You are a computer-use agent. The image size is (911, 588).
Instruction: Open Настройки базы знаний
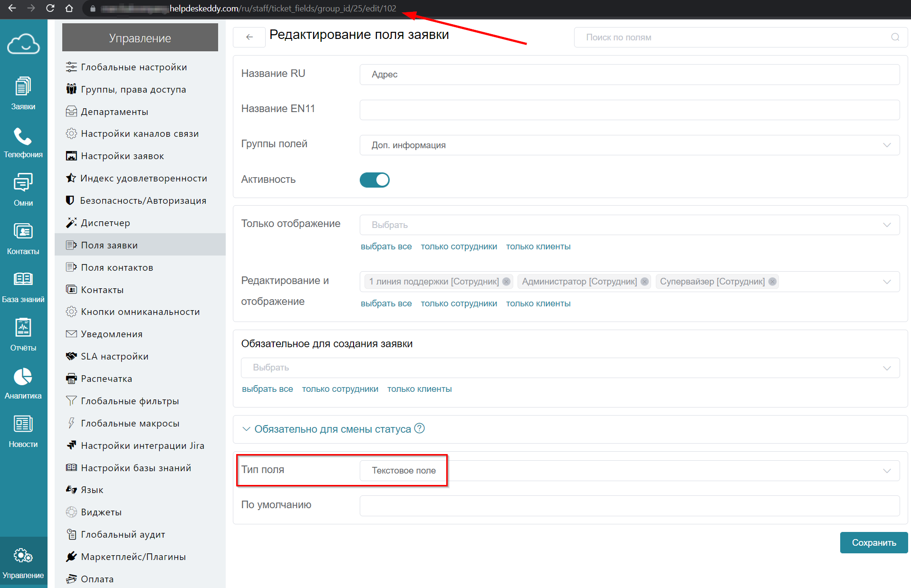click(x=140, y=468)
